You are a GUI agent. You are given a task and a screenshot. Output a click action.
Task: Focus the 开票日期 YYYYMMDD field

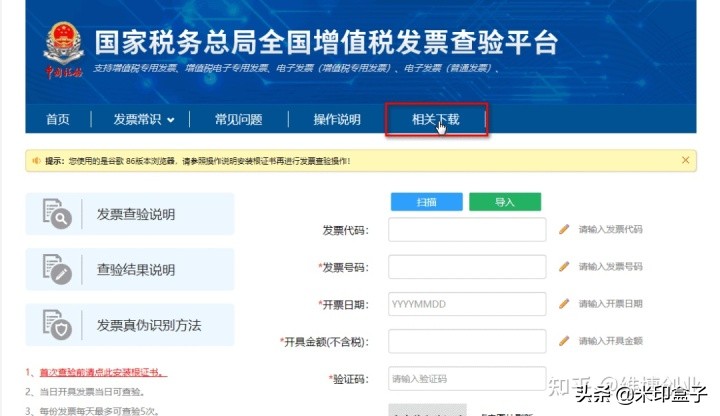[x=467, y=304]
